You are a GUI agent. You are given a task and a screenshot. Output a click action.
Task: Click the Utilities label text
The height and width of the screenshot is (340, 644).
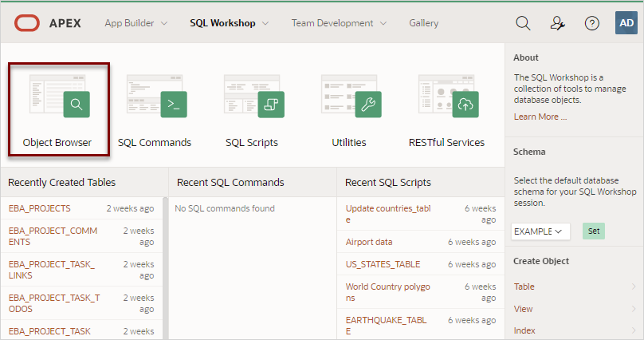[x=348, y=143]
